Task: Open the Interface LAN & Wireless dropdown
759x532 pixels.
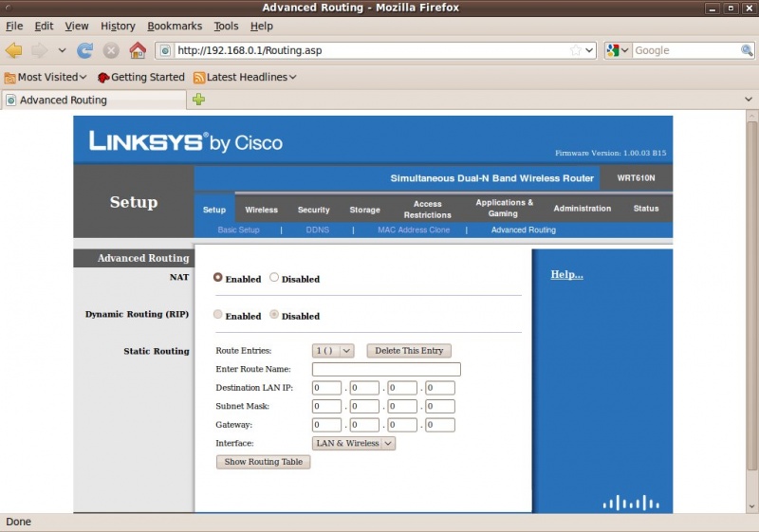Action: [354, 443]
